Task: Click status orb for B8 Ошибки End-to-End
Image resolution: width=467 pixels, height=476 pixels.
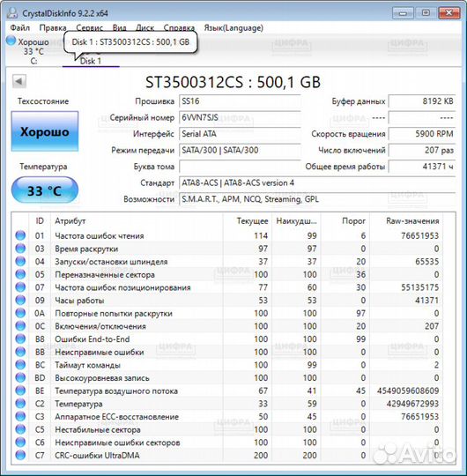Action: click(20, 338)
